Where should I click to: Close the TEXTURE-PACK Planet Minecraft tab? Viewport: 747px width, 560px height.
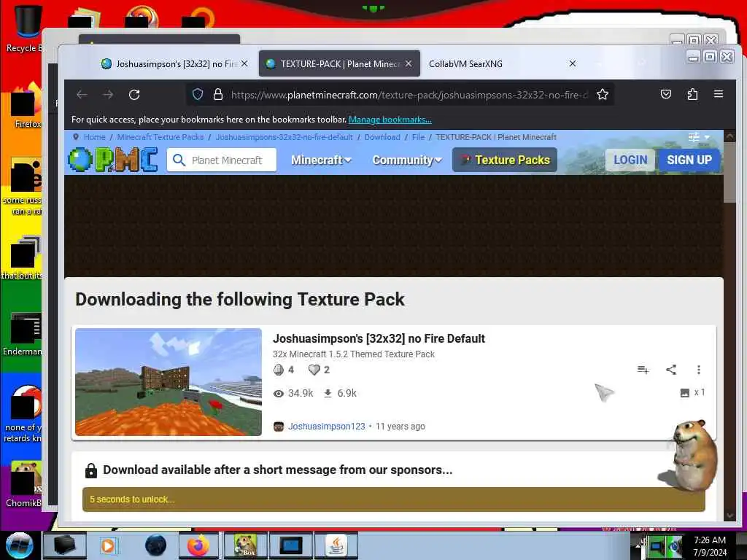click(x=409, y=63)
